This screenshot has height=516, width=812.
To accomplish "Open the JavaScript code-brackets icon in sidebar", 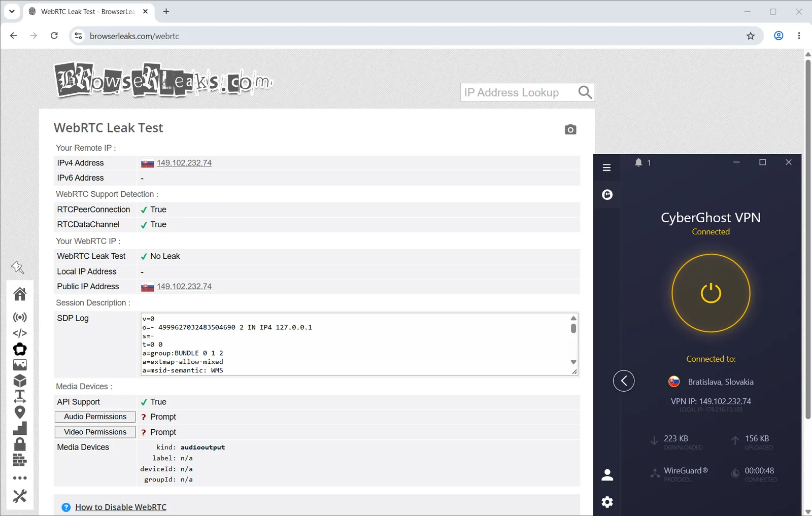I will [20, 333].
